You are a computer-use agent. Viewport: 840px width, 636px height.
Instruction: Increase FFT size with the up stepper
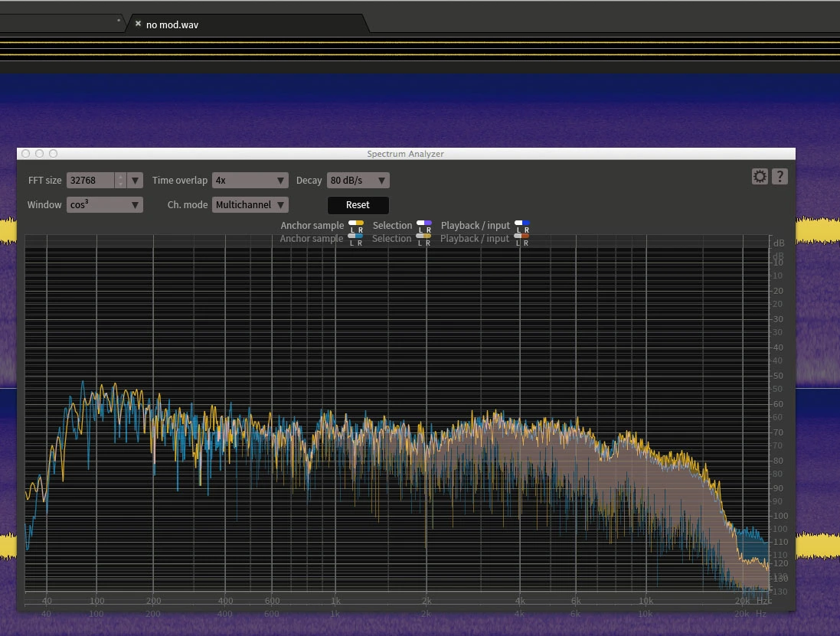pyautogui.click(x=121, y=177)
